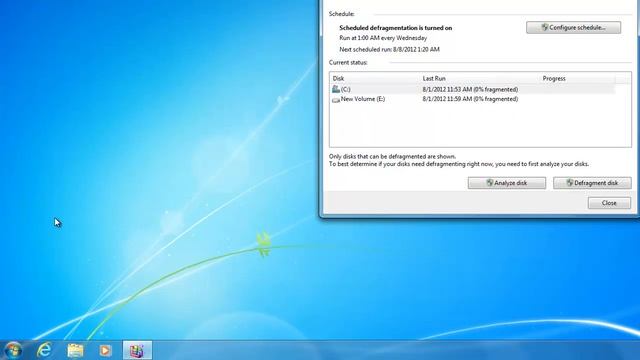640x360 pixels.
Task: Select the New Volume (E:) row
Action: [x=473, y=99]
